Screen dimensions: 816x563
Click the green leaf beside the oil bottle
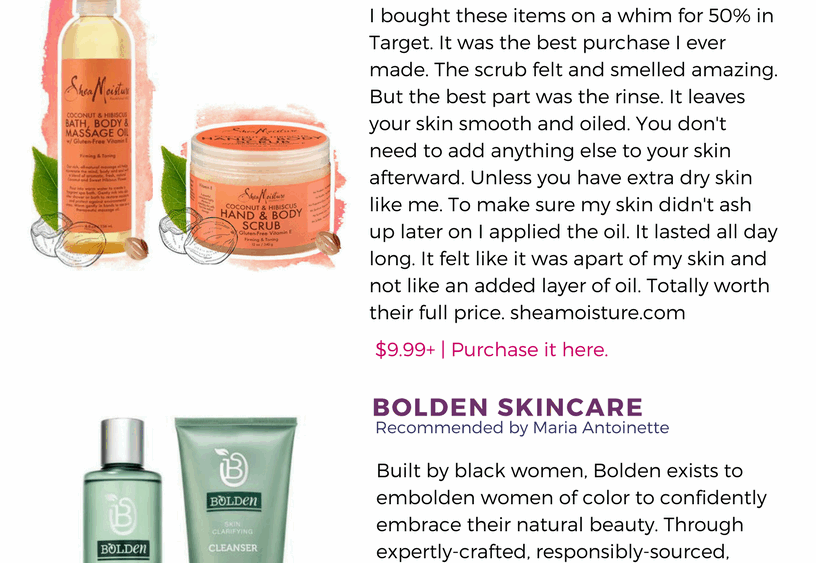[x=46, y=187]
